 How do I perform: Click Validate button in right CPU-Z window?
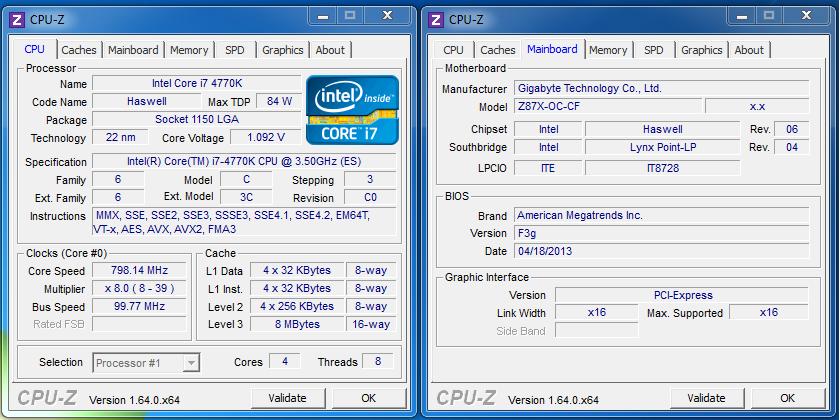pyautogui.click(x=706, y=398)
